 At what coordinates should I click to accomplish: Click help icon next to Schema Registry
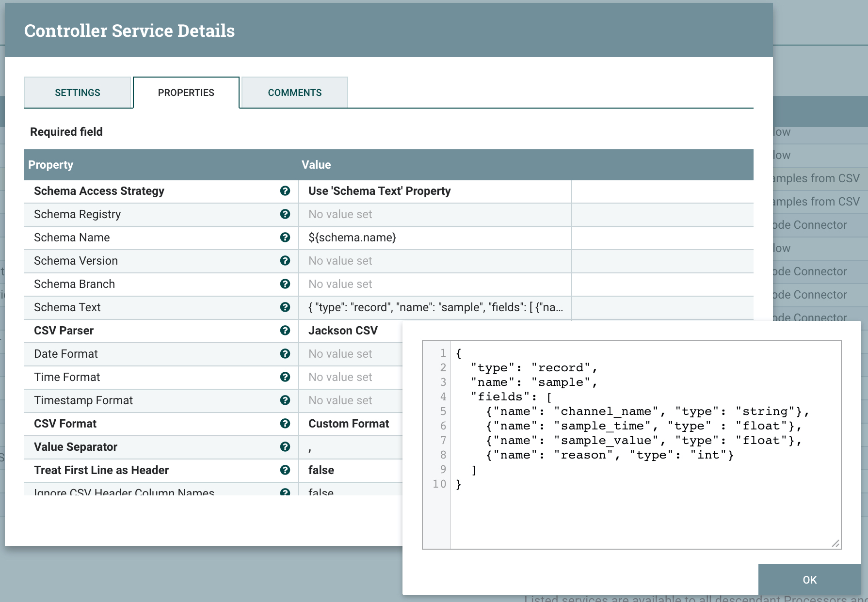pos(285,214)
